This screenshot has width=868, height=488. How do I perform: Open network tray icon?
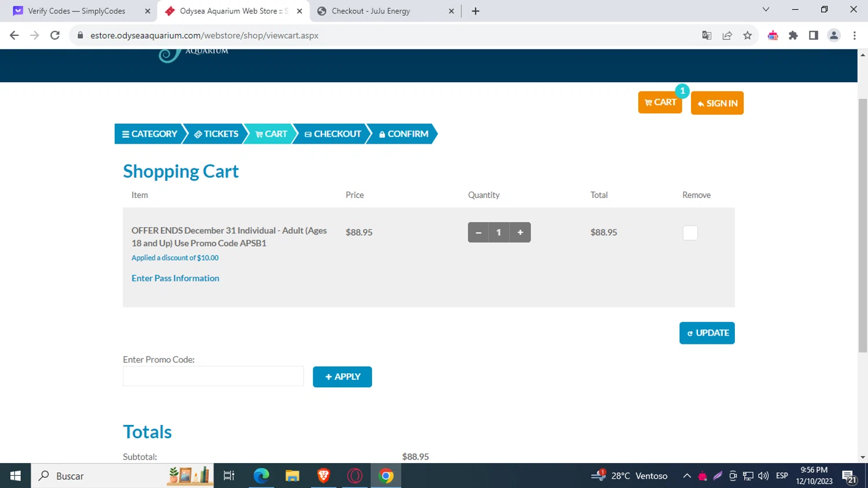(748, 476)
